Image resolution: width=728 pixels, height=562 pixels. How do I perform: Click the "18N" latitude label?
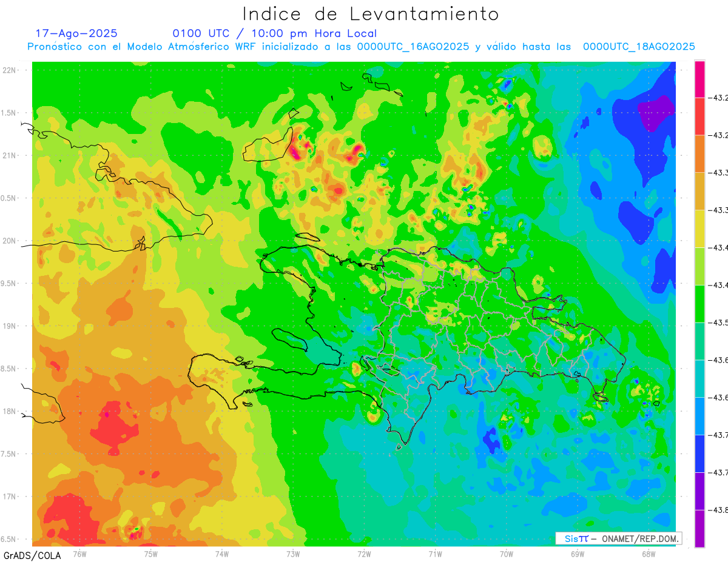tap(10, 411)
